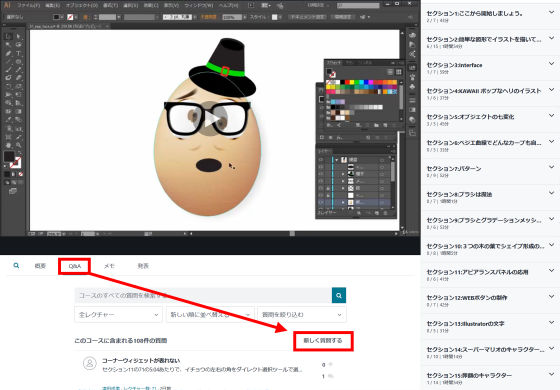Select the Direct Selection tool
Screen dimensions: 560x390
click(x=19, y=36)
